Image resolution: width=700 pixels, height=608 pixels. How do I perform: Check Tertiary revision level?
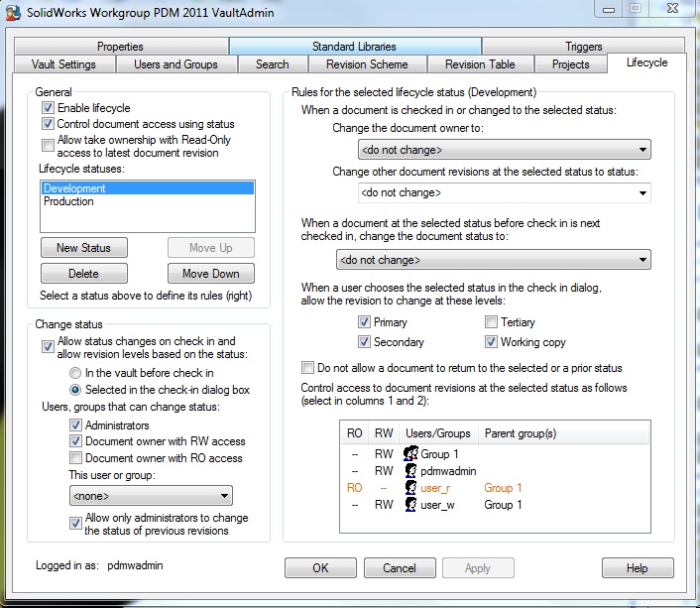coord(491,322)
